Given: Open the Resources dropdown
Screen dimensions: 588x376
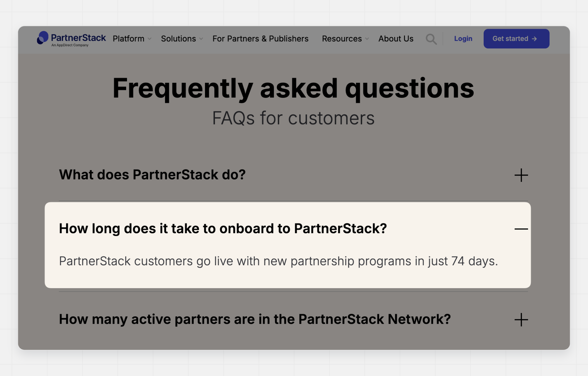Looking at the screenshot, I should [x=345, y=39].
